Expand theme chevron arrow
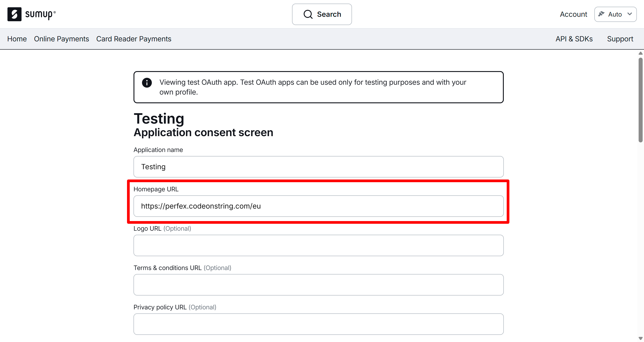This screenshot has height=342, width=644. [630, 14]
